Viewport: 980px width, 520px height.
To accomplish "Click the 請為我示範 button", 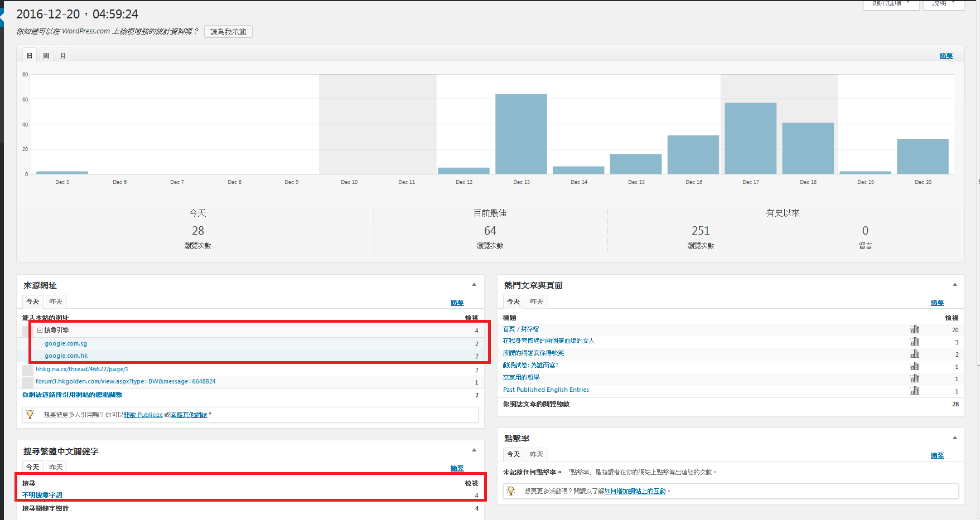I will pos(228,32).
